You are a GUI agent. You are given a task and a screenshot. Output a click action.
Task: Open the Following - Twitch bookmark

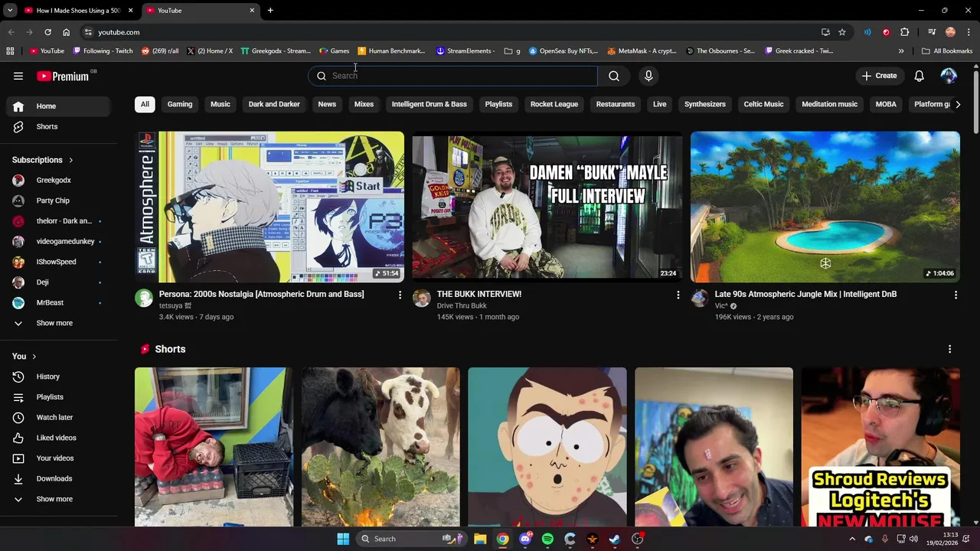click(103, 51)
